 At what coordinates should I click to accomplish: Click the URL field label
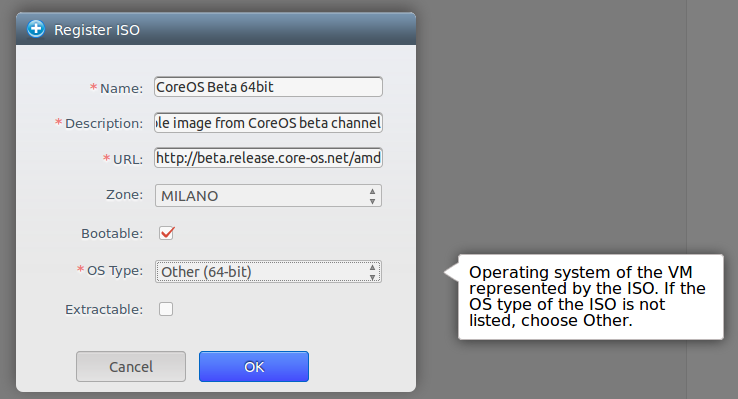(x=128, y=160)
